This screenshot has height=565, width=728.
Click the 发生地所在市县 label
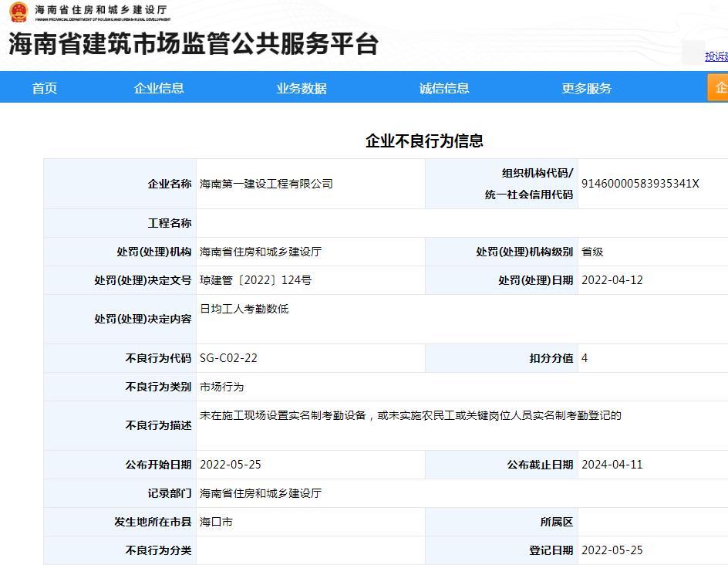tap(153, 522)
